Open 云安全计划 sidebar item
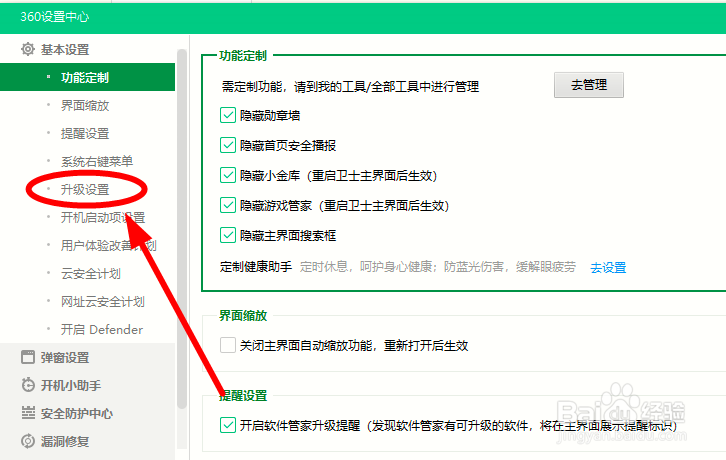The height and width of the screenshot is (460, 726). pos(91,273)
